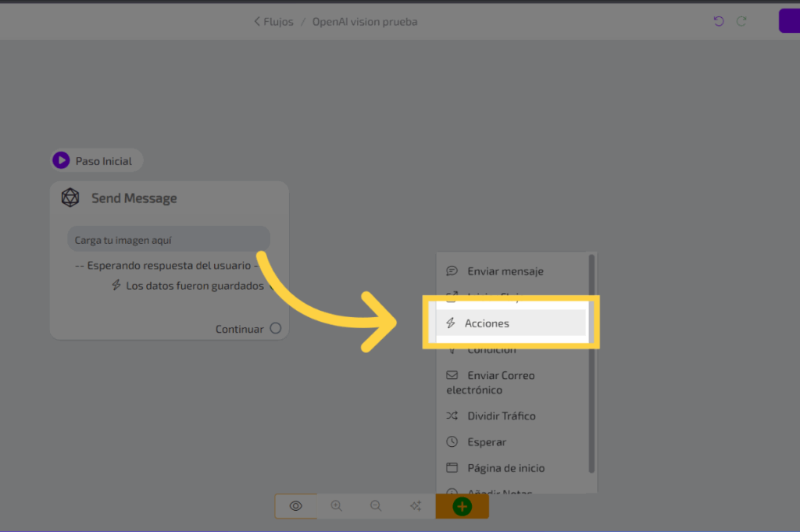The width and height of the screenshot is (800, 532).
Task: Click the Continuar connector circle
Action: pyautogui.click(x=275, y=329)
